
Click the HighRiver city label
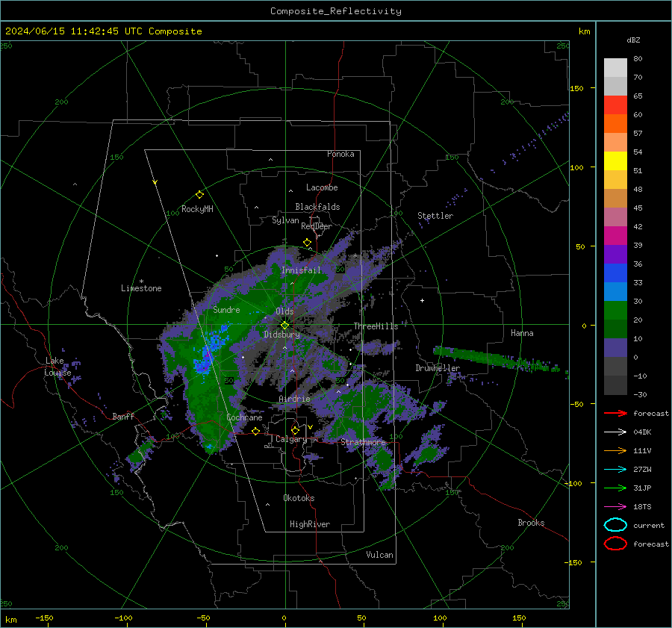click(310, 524)
